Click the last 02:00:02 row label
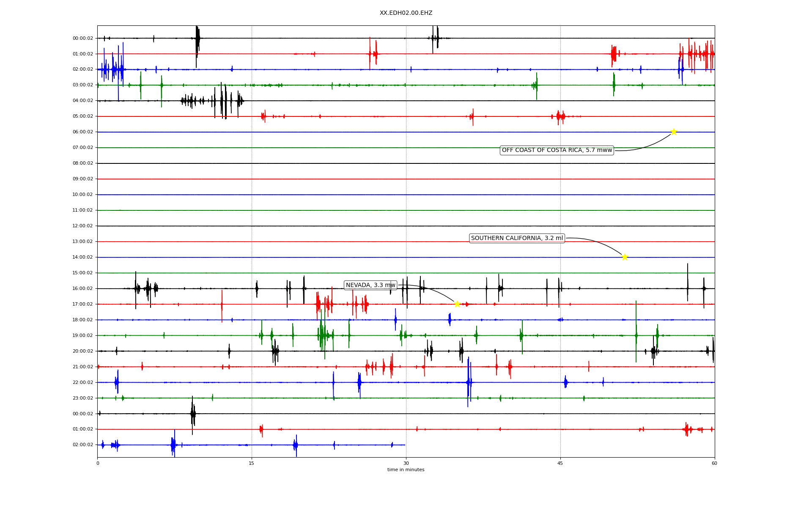Viewport: 812px width, 508px height. pos(82,445)
